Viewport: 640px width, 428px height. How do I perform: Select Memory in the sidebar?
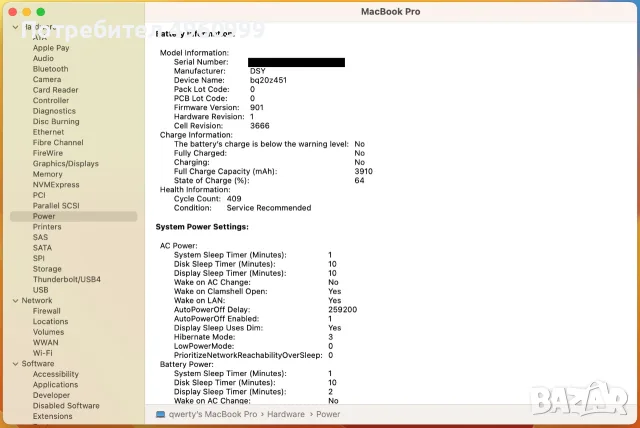48,174
